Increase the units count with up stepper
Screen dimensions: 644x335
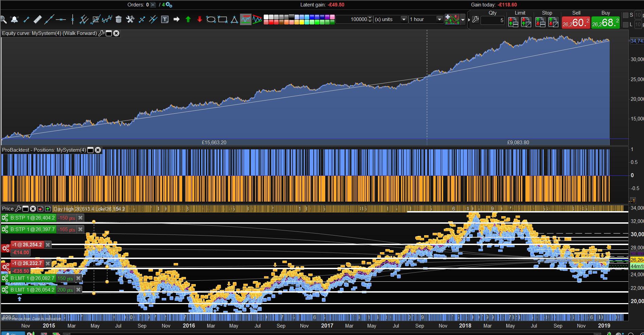tap(370, 18)
